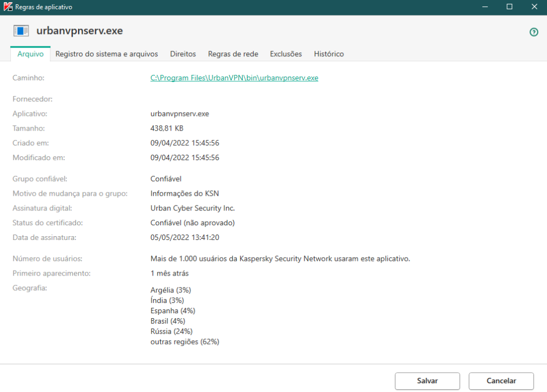Select the size value 438,81 KB
The image size is (547, 392).
(167, 128)
